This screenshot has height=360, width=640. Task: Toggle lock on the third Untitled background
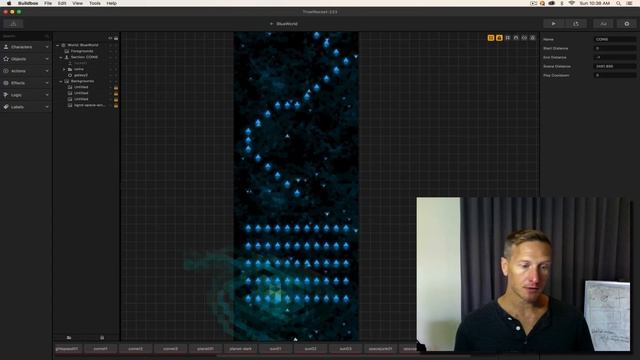[x=116, y=99]
